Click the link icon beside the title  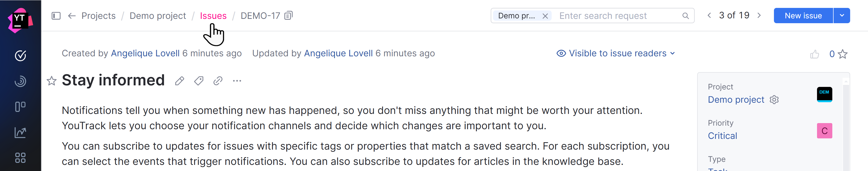218,81
